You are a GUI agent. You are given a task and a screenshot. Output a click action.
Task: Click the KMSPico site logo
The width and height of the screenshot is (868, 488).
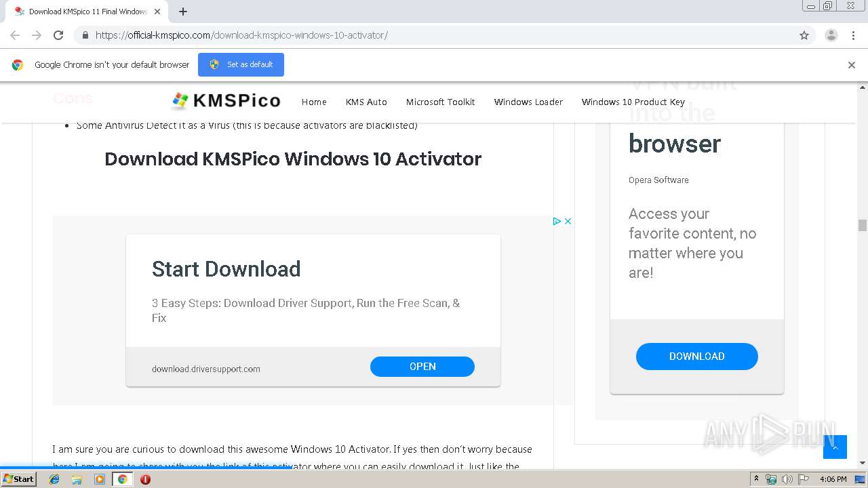pyautogui.click(x=226, y=101)
